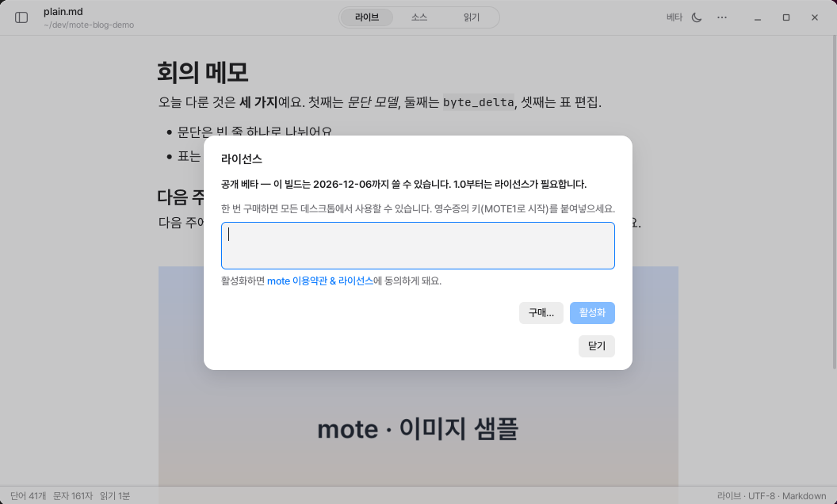Switch to dark mode moon icon

pyautogui.click(x=697, y=17)
